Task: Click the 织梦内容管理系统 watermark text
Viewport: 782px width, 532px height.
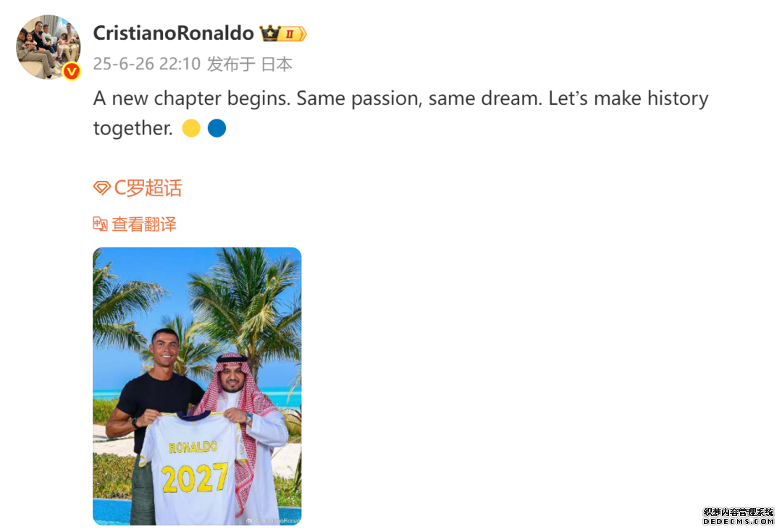Action: point(739,512)
